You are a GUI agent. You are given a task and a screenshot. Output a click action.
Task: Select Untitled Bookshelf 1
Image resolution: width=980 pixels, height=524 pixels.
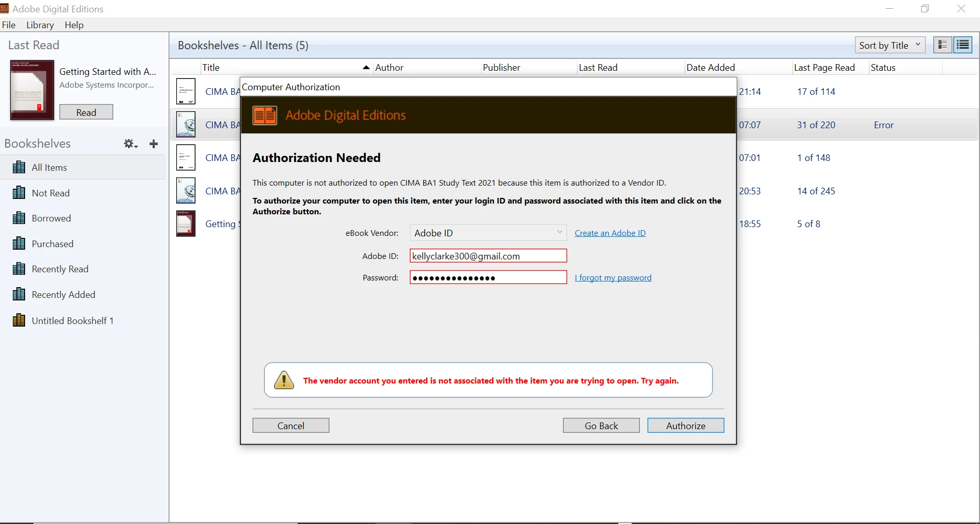[x=82, y=320]
